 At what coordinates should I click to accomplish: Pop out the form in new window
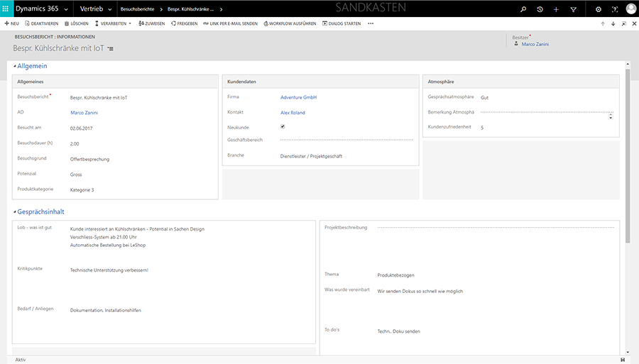pos(623,23)
